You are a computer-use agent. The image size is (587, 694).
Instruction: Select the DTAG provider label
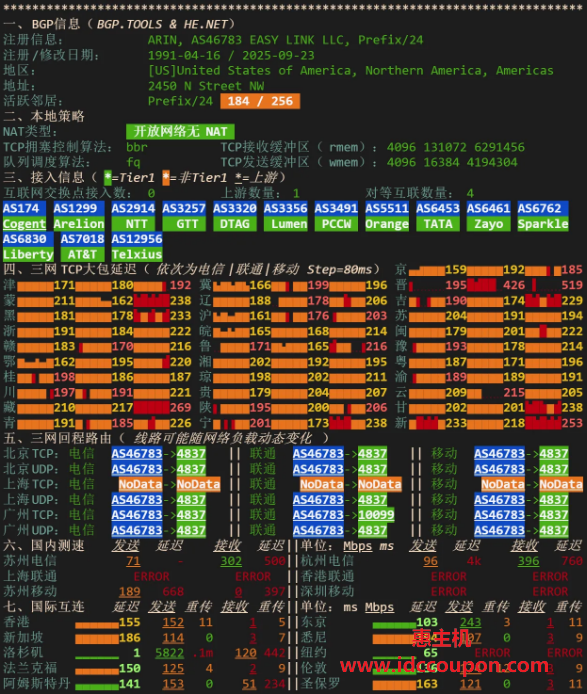(235, 224)
